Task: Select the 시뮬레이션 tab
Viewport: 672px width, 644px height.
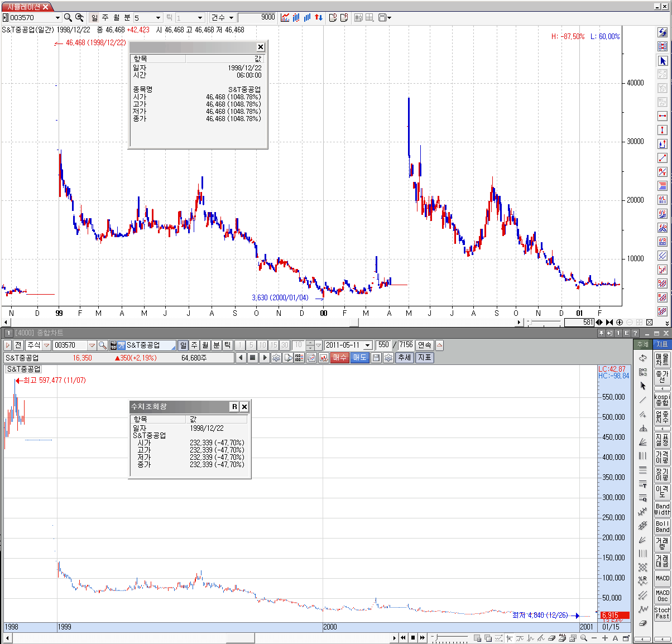Action: point(25,7)
